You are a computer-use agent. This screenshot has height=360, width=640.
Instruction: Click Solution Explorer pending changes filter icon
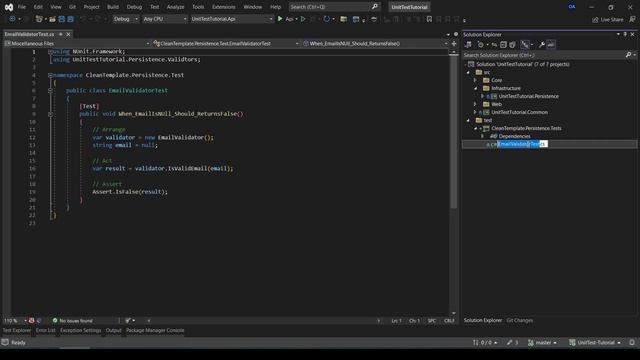[x=481, y=44]
